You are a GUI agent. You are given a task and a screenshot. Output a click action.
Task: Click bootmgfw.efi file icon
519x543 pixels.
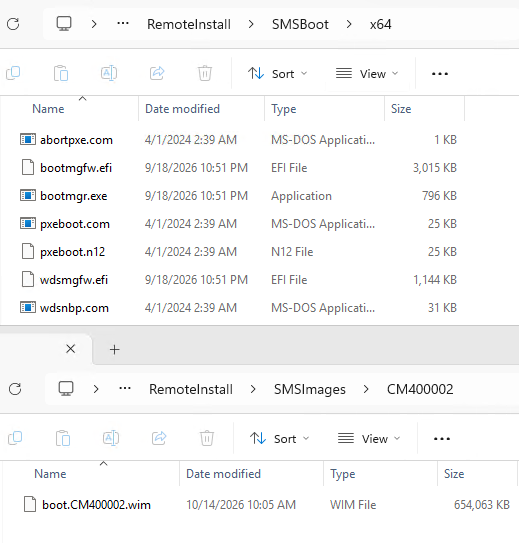click(28, 167)
